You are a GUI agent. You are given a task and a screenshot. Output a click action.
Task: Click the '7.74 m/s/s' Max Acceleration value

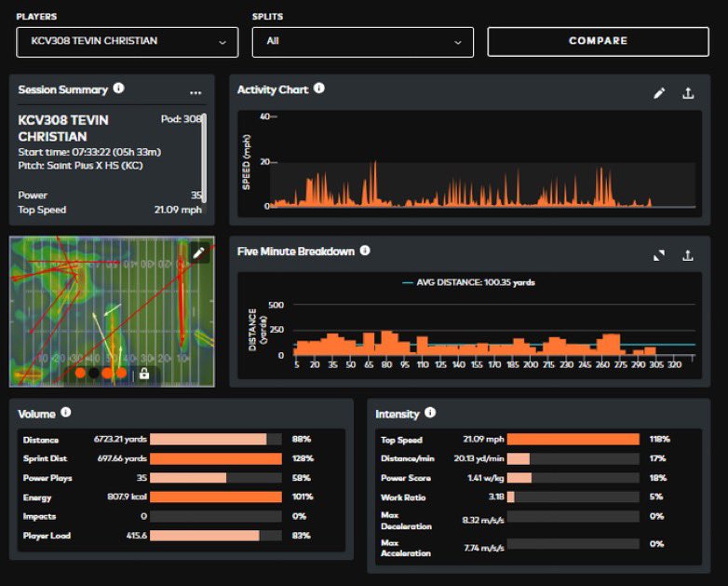[x=484, y=549]
